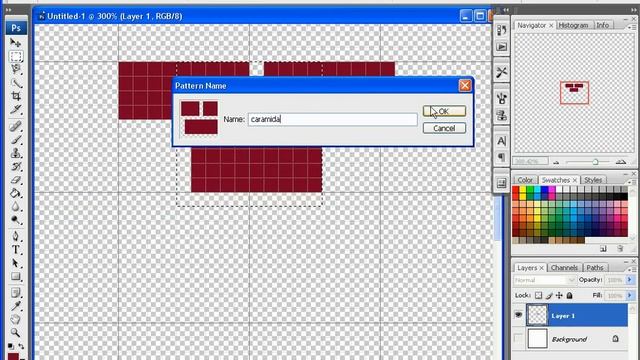This screenshot has height=360, width=640.
Task: Open the Tool Presets panel icon
Action: coord(502,72)
